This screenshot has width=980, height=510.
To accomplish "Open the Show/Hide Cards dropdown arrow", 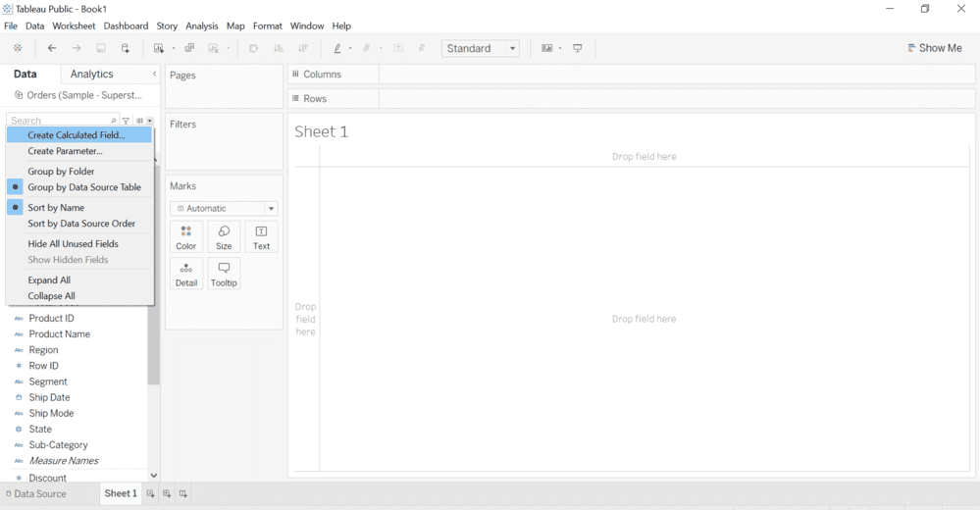I will coord(560,48).
